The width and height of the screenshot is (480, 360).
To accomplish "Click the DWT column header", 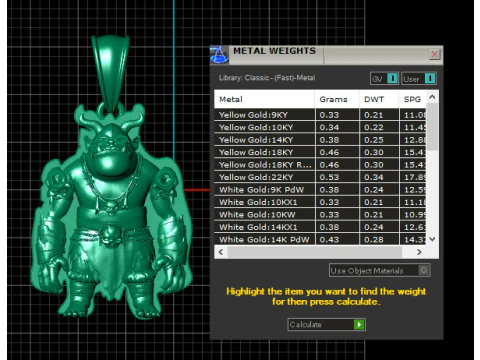I will coord(379,99).
